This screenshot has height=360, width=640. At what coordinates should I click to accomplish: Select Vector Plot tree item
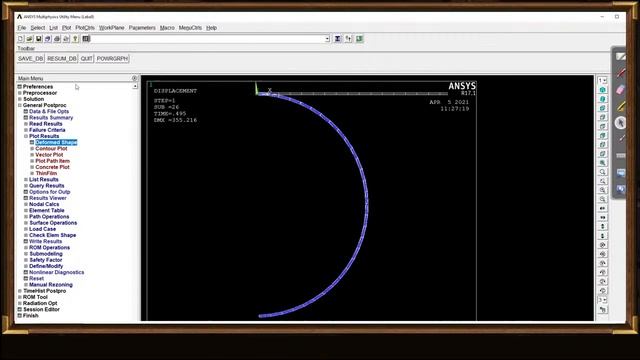[x=49, y=155]
